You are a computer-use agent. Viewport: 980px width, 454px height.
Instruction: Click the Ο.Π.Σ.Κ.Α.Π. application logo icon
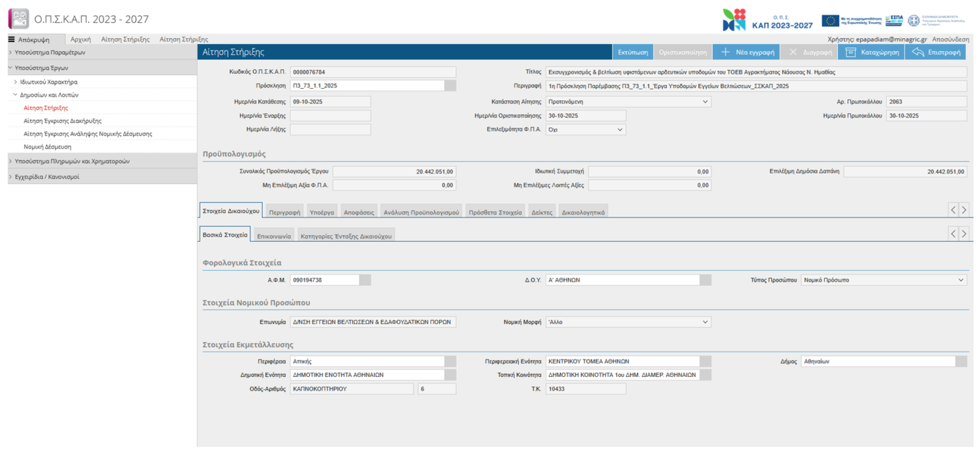pyautogui.click(x=18, y=19)
